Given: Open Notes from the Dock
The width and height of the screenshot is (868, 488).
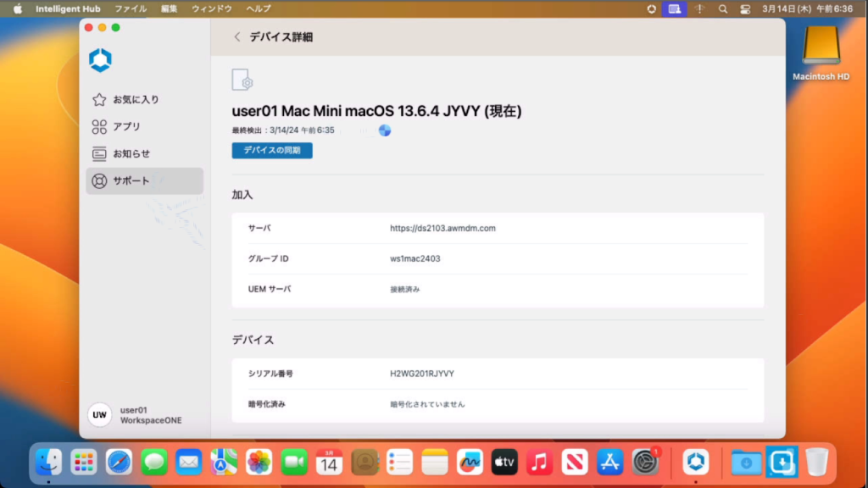Looking at the screenshot, I should point(435,462).
